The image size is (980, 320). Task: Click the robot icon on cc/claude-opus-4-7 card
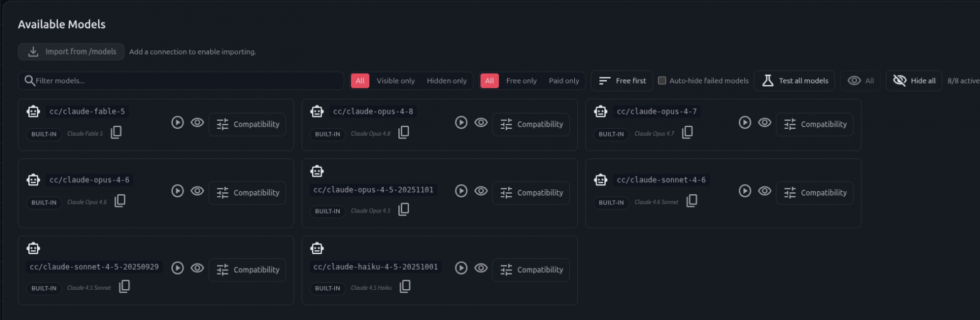[x=601, y=112]
